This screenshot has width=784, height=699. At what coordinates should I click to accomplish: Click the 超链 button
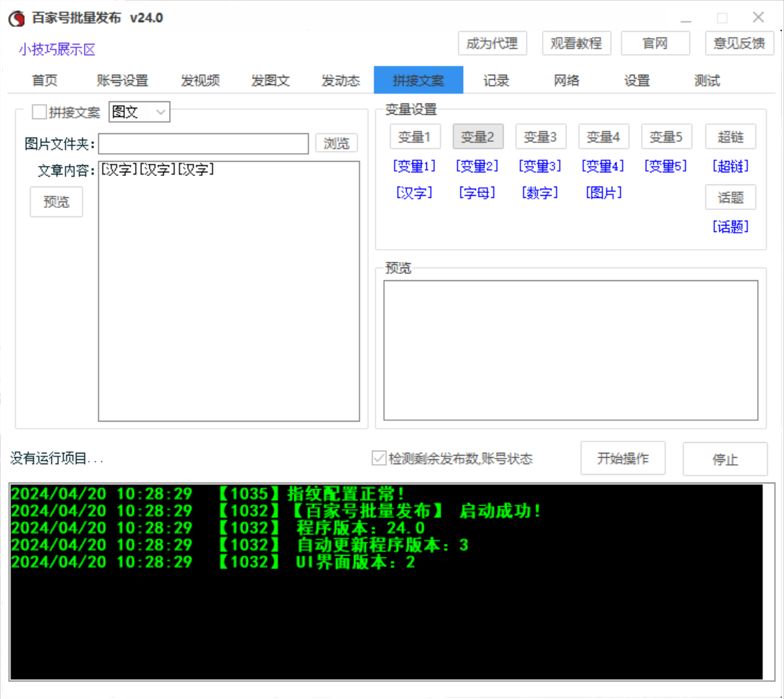point(730,137)
